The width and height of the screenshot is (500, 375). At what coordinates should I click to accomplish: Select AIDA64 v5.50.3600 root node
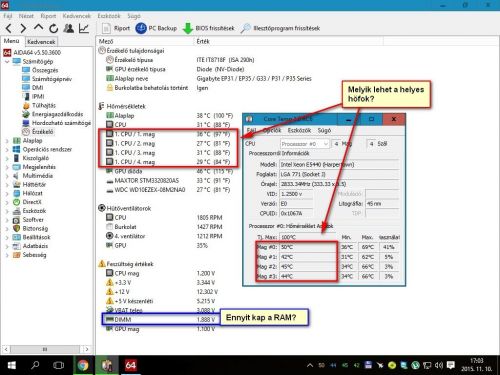point(32,53)
